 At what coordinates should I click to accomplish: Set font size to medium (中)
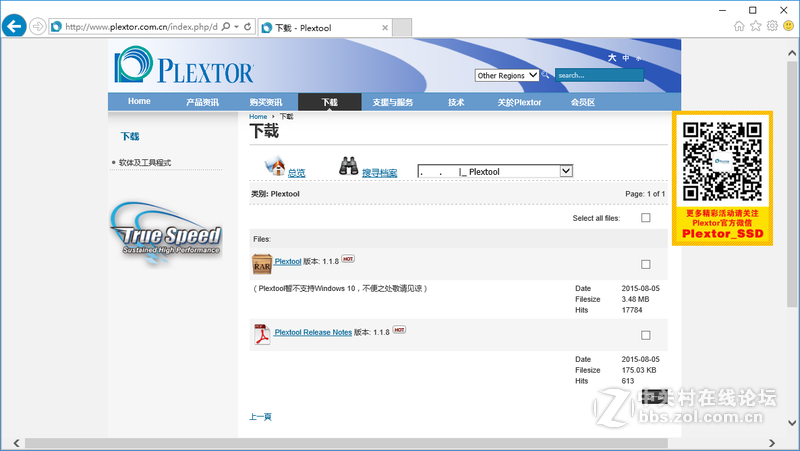click(626, 58)
